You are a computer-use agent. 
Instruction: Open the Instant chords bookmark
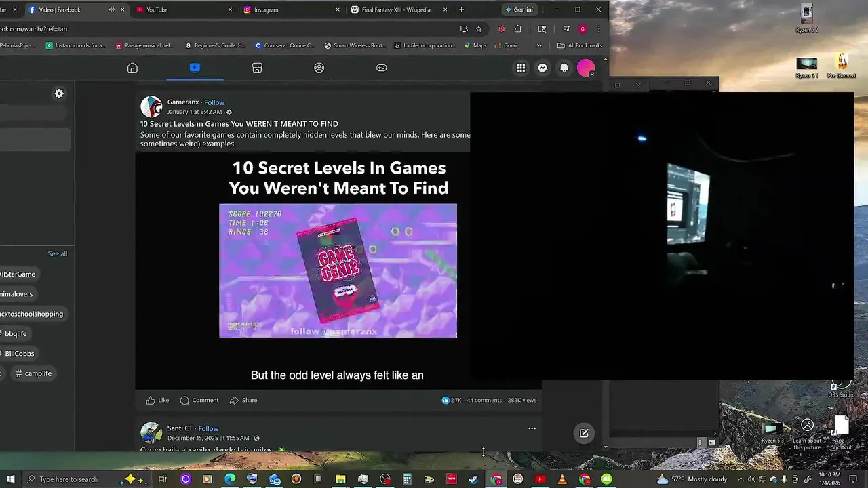point(76,45)
